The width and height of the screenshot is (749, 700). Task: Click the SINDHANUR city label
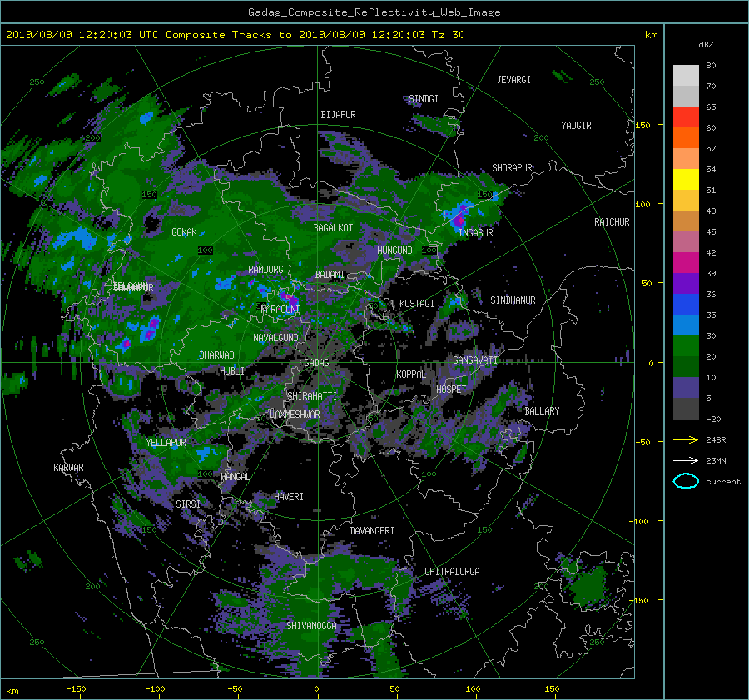pyautogui.click(x=513, y=300)
